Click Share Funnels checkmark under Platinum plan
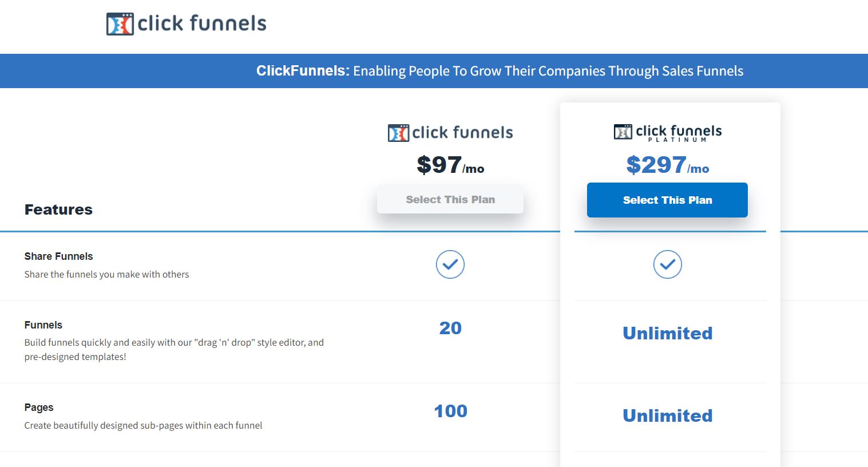This screenshot has width=868, height=467. tap(668, 264)
